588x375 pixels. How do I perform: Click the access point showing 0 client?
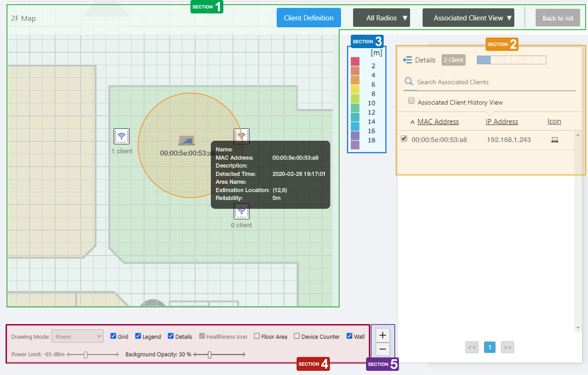click(x=241, y=212)
